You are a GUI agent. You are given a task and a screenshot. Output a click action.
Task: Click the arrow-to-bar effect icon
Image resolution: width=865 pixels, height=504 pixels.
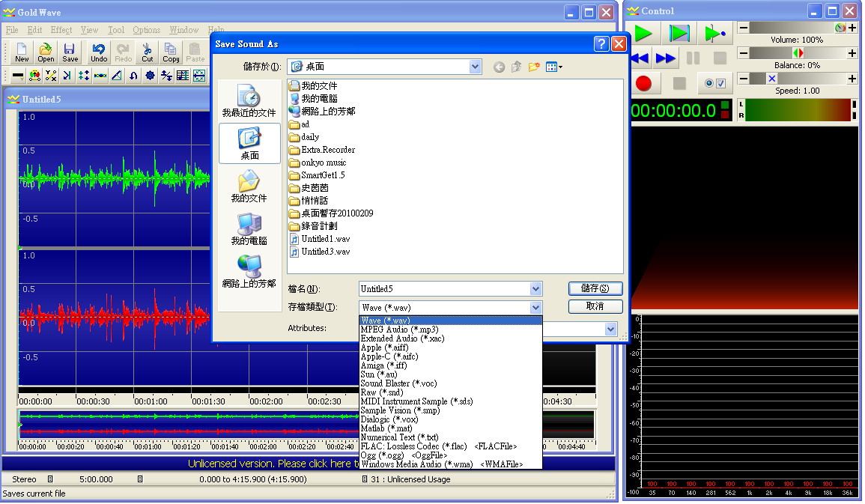point(67,76)
